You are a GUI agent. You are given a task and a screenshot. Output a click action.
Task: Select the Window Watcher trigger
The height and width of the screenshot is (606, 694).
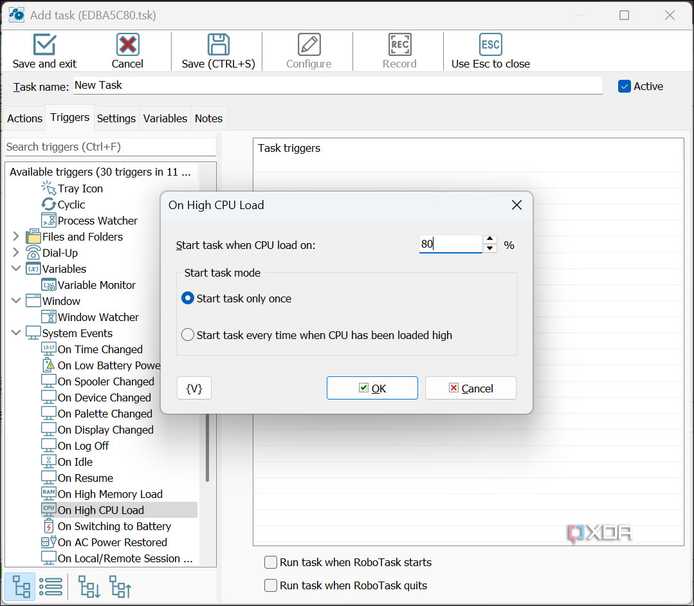point(90,317)
